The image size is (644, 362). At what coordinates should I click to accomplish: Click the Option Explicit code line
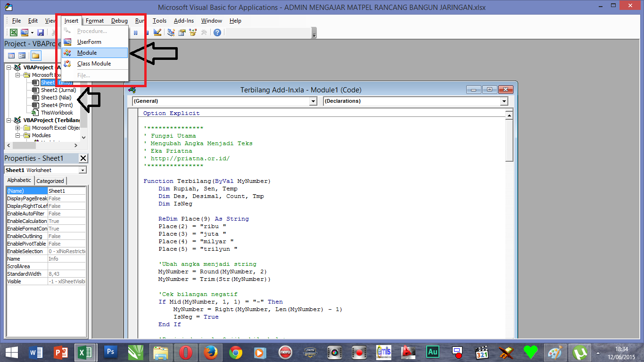(x=172, y=113)
